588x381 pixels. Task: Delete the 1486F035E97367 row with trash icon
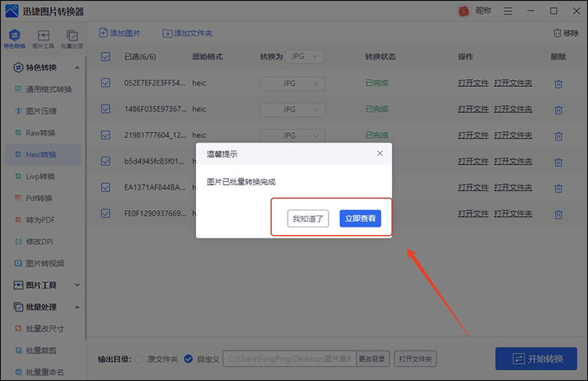tap(558, 110)
